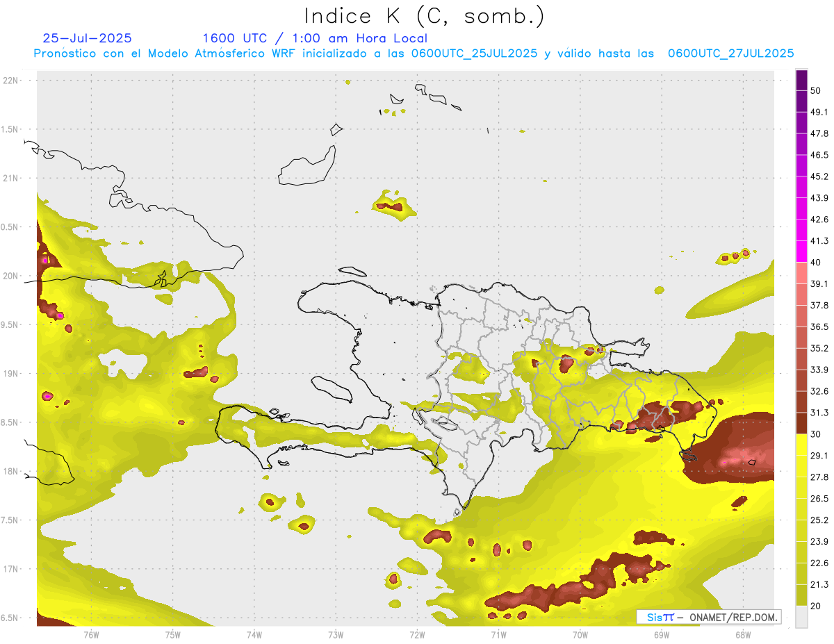Click the 76W longitude label
This screenshot has height=644, width=834.
pos(91,635)
